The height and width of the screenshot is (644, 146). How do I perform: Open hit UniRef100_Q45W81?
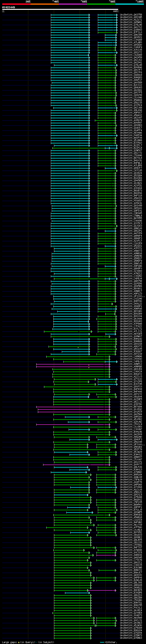pos(131,22)
